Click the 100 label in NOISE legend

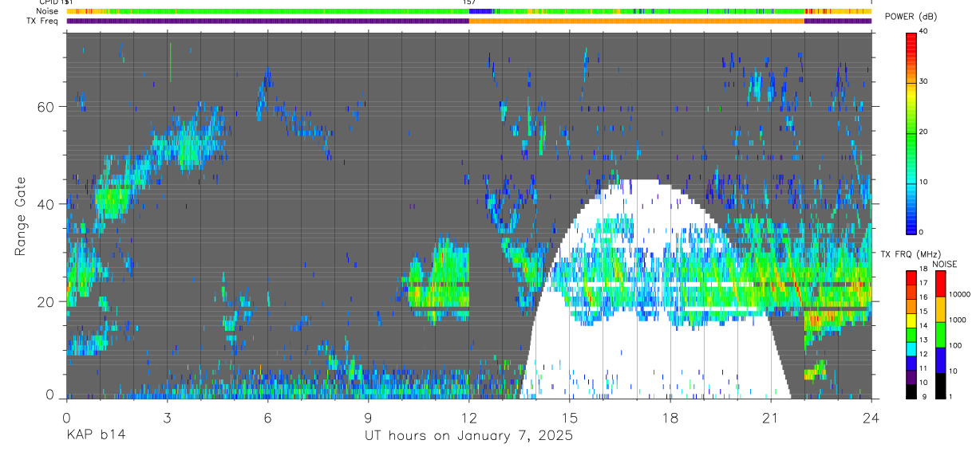click(x=954, y=347)
